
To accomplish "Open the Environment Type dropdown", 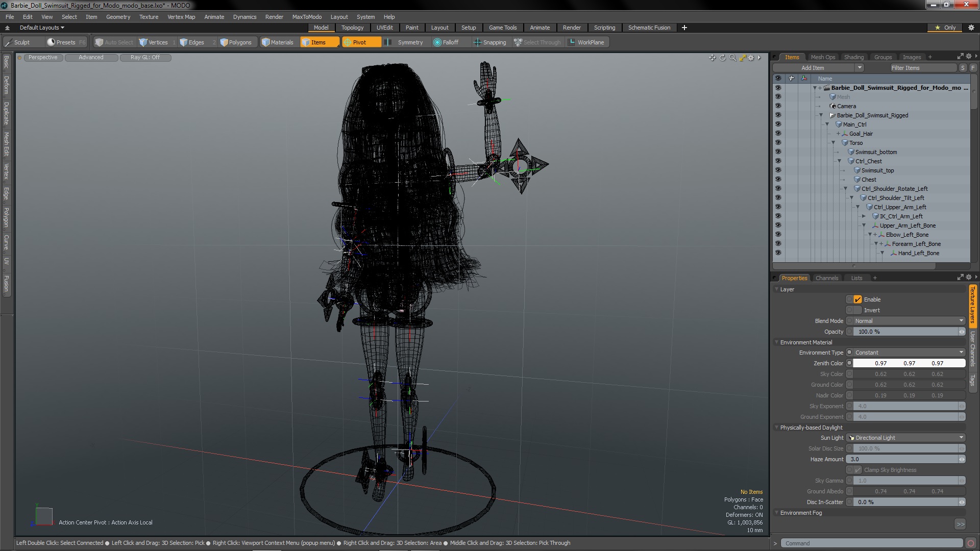I will (x=909, y=353).
